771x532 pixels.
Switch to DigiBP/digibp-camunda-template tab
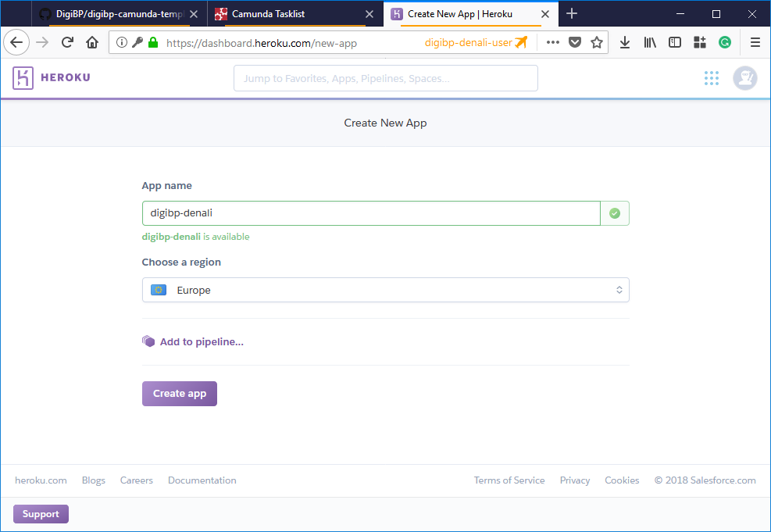click(119, 14)
